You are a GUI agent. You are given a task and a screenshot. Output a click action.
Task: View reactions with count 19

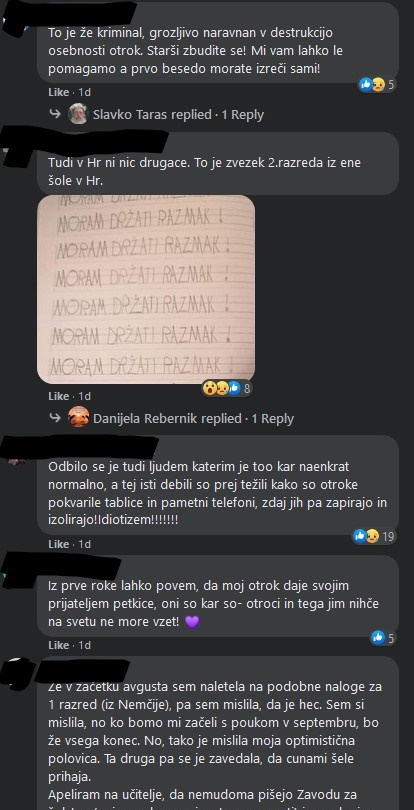[374, 536]
